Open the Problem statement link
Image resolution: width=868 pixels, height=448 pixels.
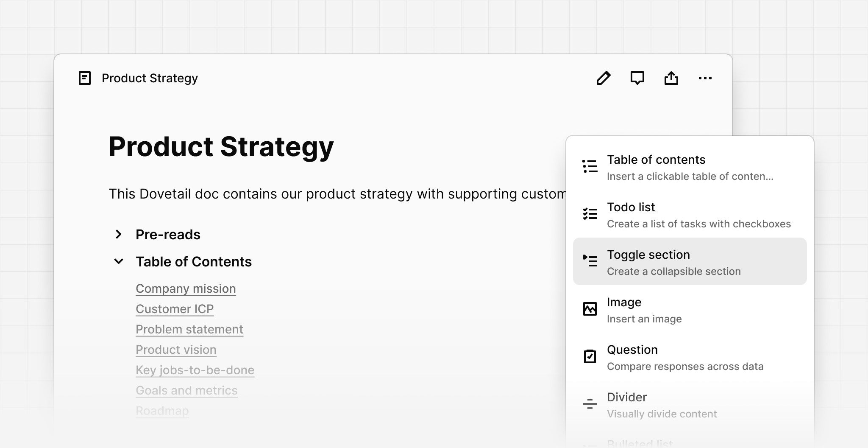pos(189,329)
